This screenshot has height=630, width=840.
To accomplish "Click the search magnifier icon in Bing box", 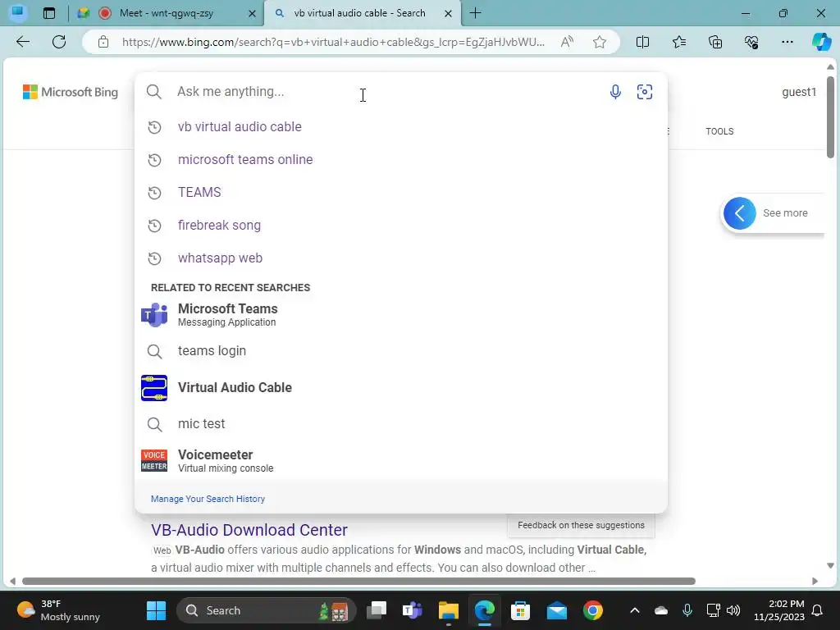I will [153, 92].
